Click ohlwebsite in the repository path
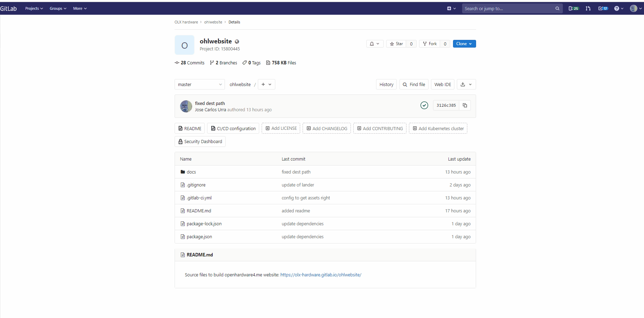Screen dimensions: 644x318 pos(240,84)
